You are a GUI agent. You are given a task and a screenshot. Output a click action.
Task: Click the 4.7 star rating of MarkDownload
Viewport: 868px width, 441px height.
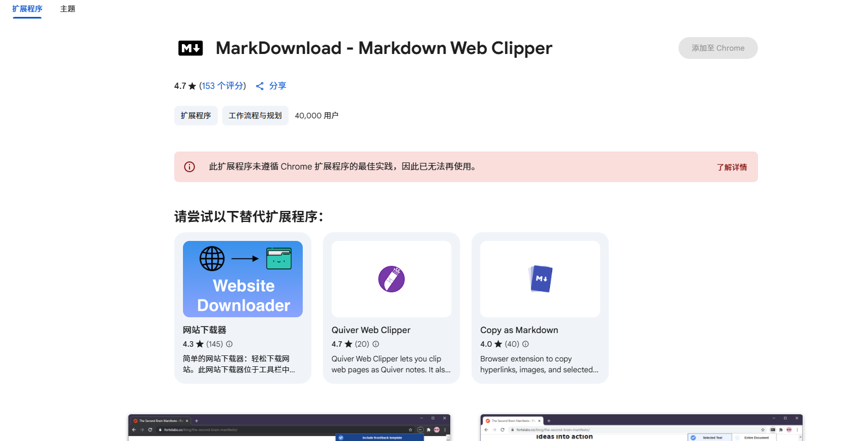[x=185, y=86]
